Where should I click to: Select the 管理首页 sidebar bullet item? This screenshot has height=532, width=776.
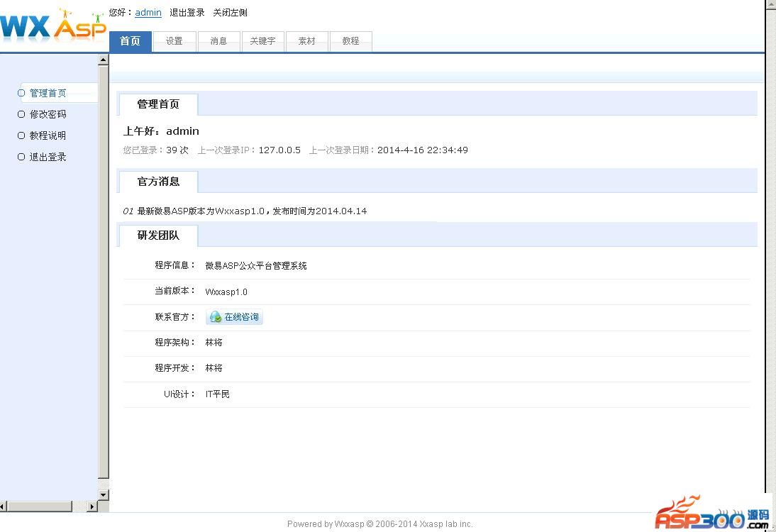coord(48,93)
